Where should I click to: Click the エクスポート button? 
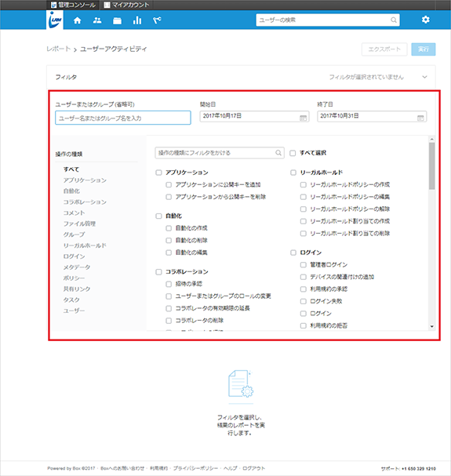384,49
